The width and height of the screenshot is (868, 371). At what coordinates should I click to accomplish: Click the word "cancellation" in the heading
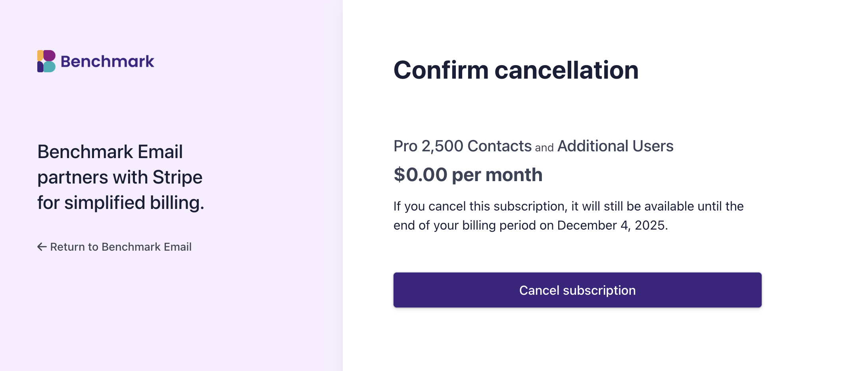pyautogui.click(x=567, y=70)
